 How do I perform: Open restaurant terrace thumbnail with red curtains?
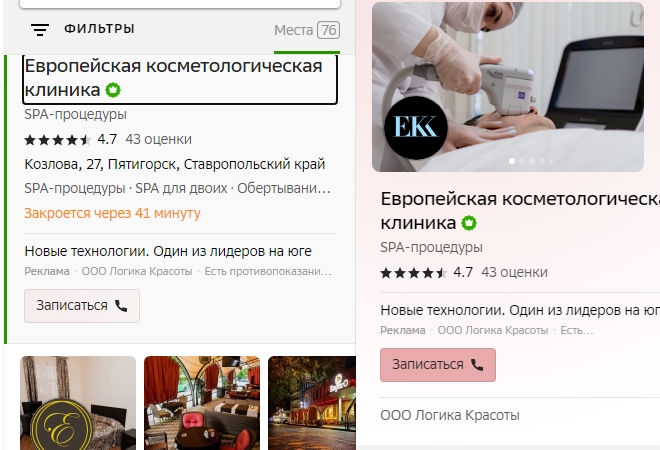[x=202, y=403]
